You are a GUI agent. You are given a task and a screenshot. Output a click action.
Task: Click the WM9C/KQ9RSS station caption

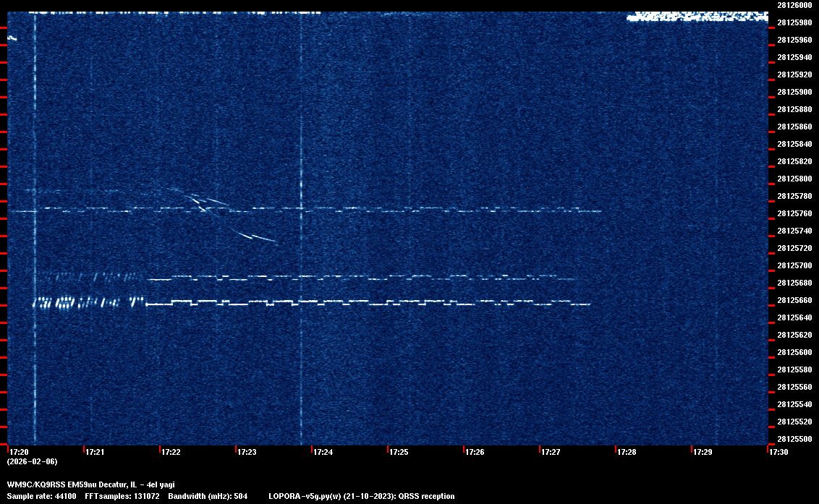tap(90, 484)
